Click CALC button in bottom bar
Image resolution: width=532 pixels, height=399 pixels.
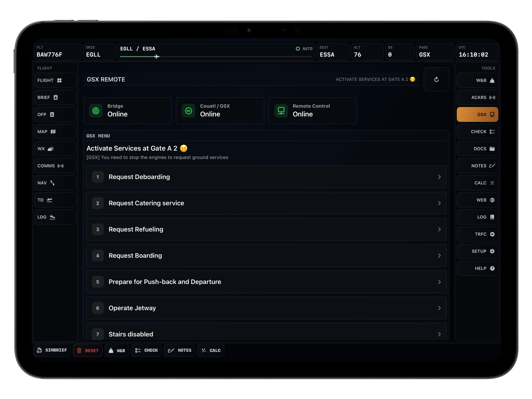(x=211, y=350)
